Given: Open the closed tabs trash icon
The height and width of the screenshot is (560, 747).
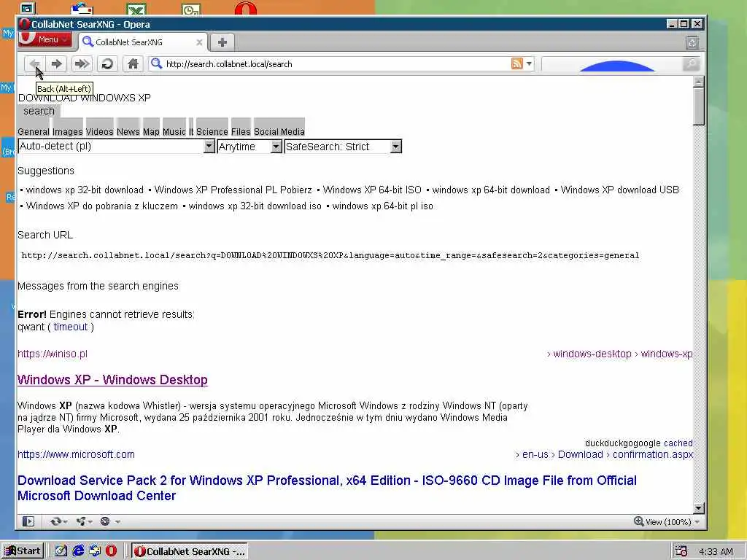Looking at the screenshot, I should [x=692, y=43].
